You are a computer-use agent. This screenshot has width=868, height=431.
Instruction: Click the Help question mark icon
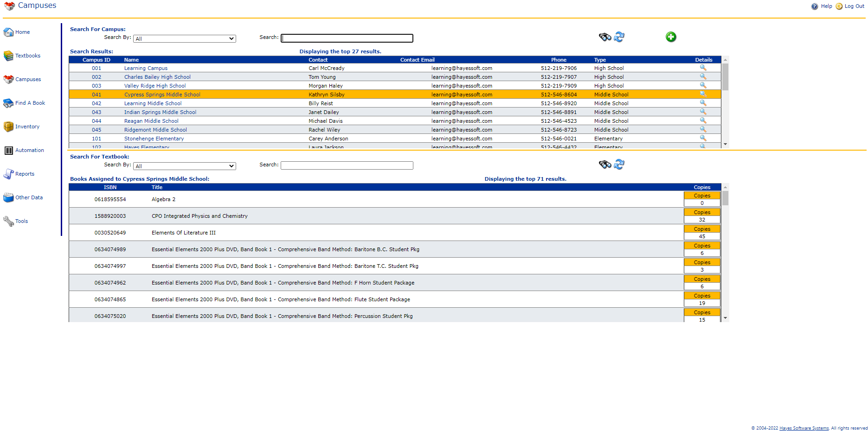pos(815,6)
